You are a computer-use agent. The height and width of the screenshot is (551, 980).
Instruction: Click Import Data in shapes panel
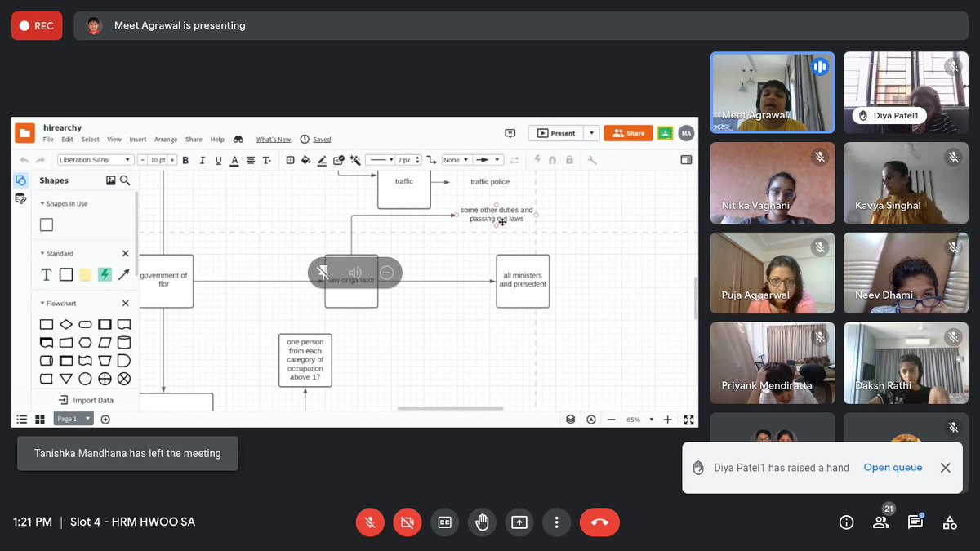pos(86,400)
